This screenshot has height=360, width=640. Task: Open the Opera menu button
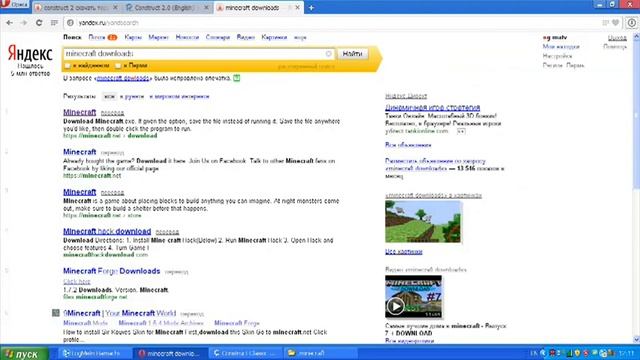coord(14,4)
